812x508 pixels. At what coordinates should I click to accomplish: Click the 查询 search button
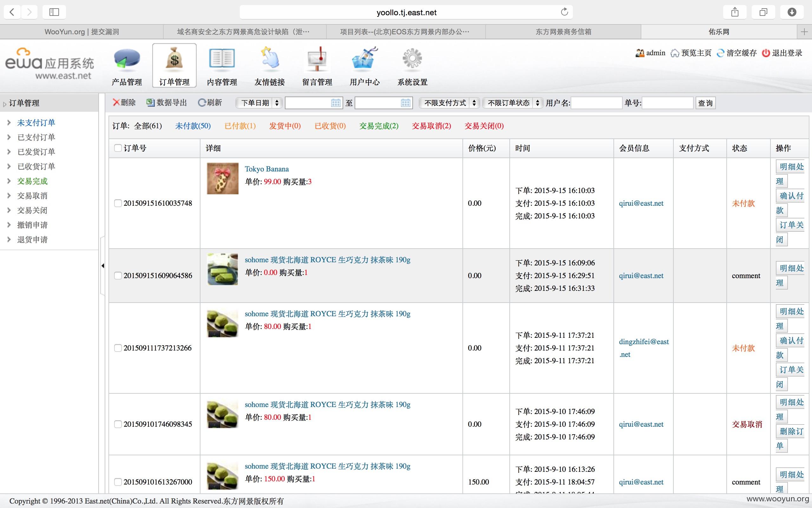(x=705, y=103)
